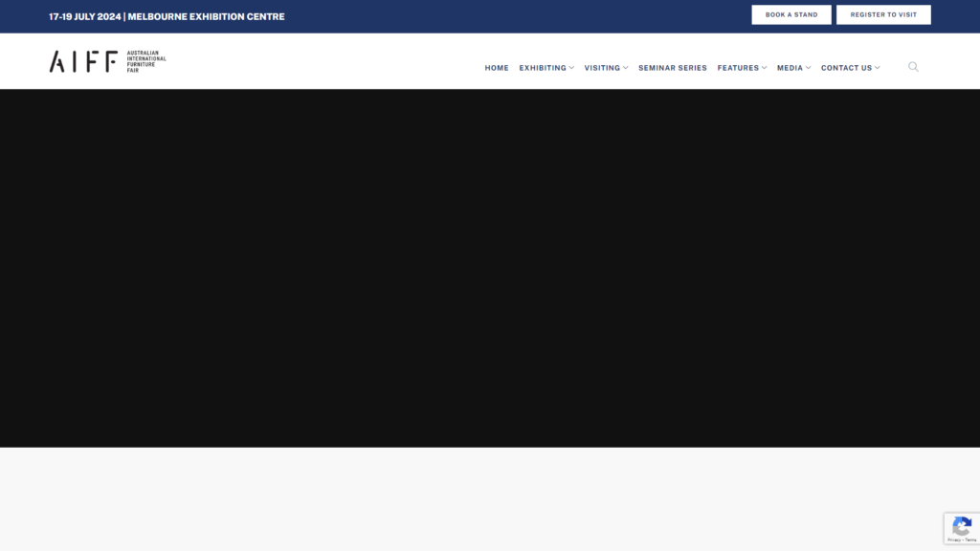Open the Features menu item
The width and height of the screenshot is (980, 551).
738,68
